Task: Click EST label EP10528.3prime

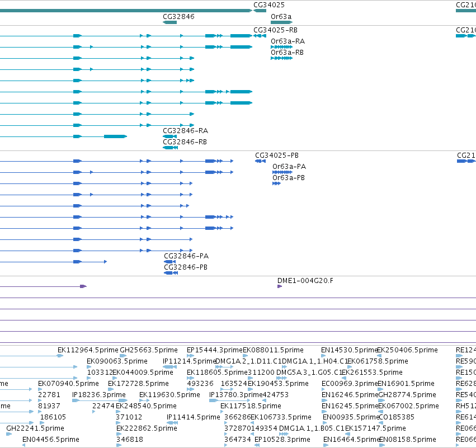Action: (x=282, y=440)
